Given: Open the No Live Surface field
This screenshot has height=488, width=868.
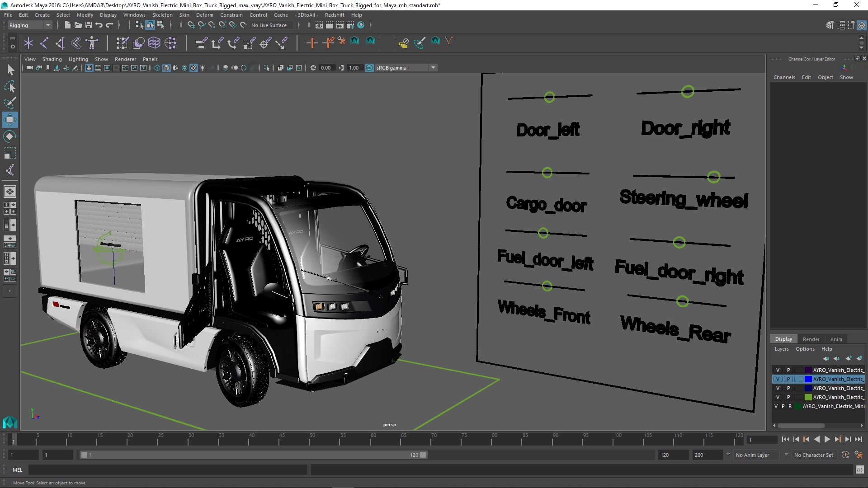Looking at the screenshot, I should [x=271, y=25].
